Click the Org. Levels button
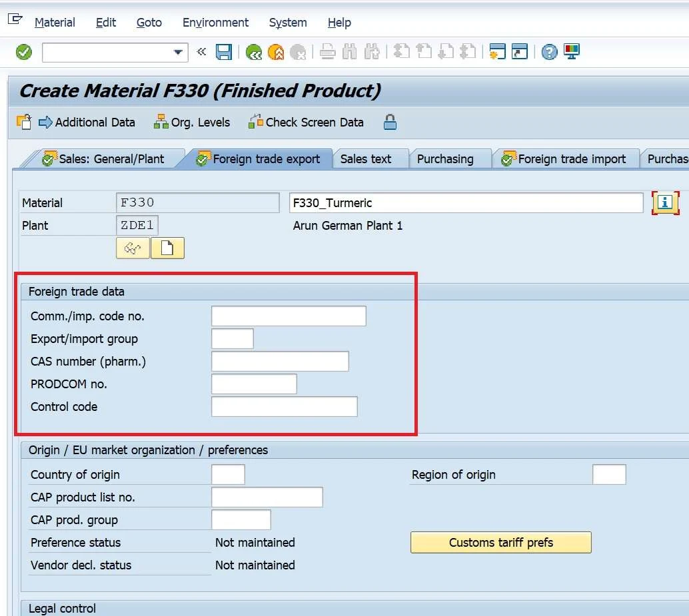Screen dimensions: 689x616 click(192, 122)
